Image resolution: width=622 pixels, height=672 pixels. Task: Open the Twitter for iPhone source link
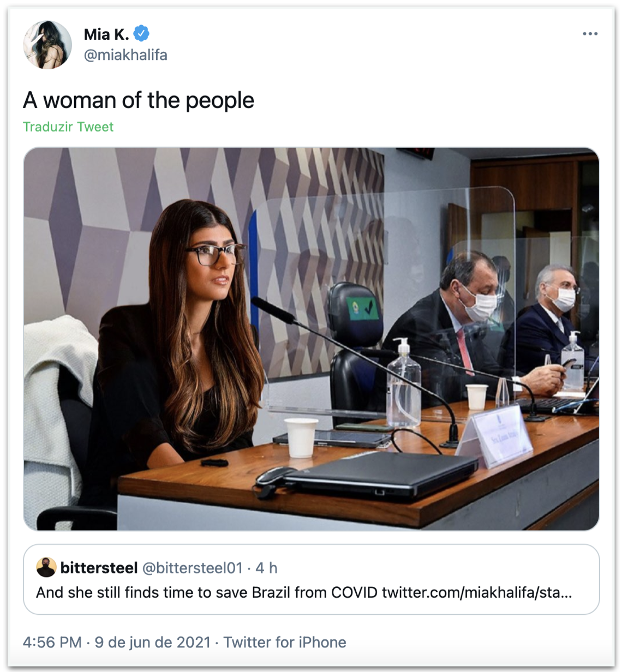(285, 643)
